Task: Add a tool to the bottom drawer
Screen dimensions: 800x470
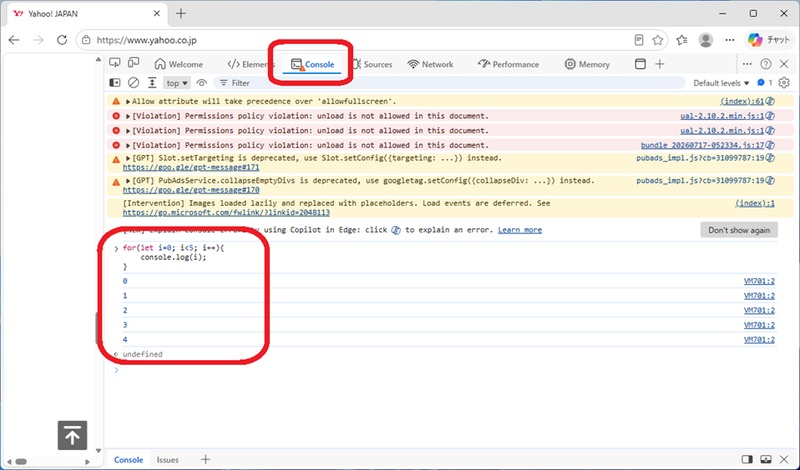Action: [206, 459]
